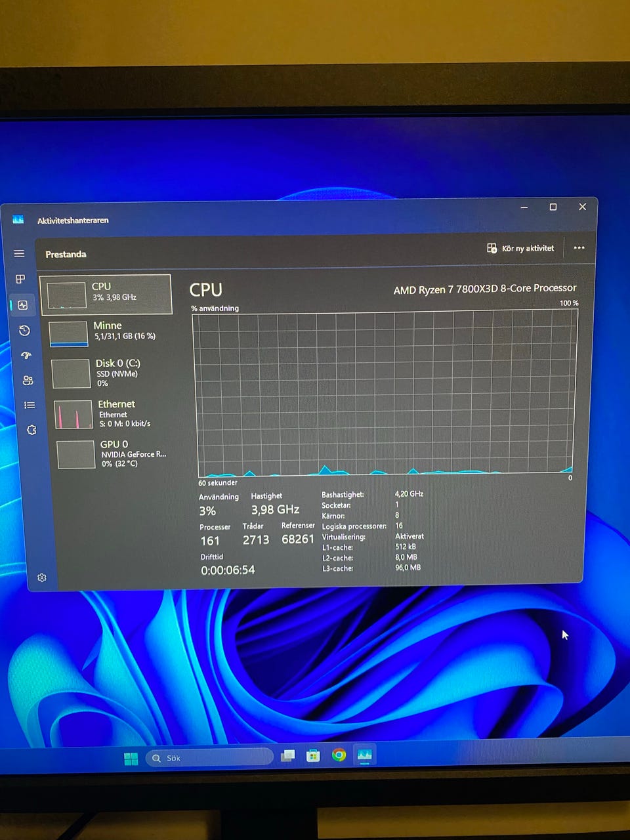
Task: Go to the Processes page icon
Action: click(x=20, y=279)
